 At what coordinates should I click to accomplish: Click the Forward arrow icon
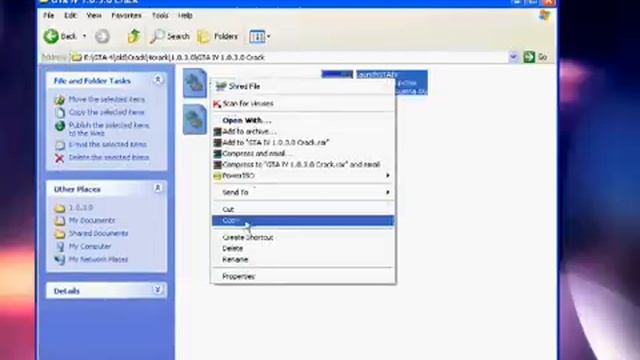tap(102, 37)
